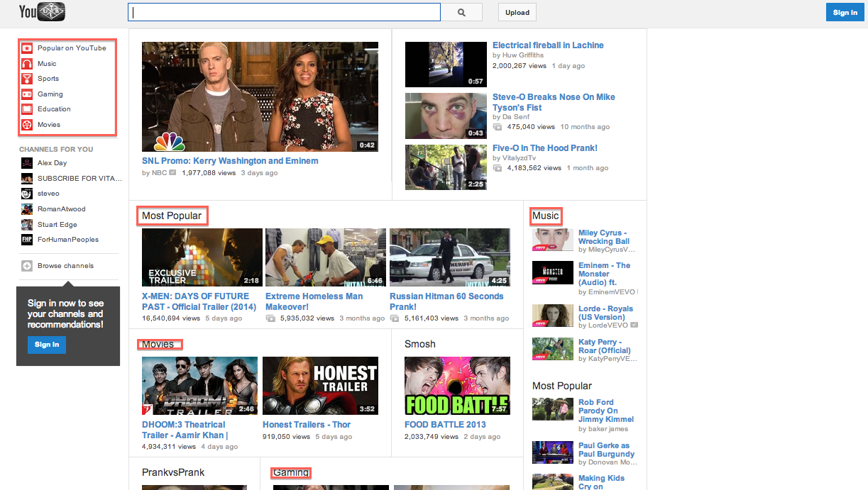
Task: Click the search magnifier button
Action: 461,12
